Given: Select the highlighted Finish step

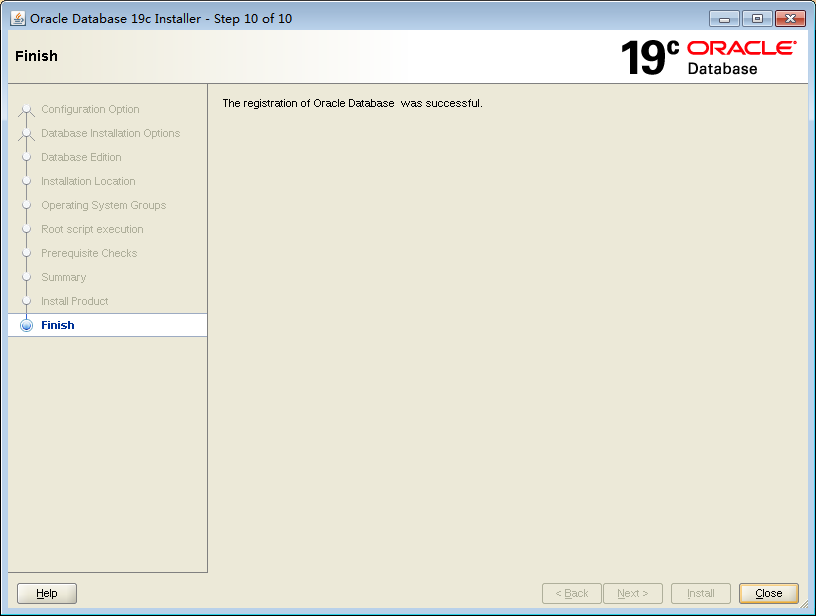Looking at the screenshot, I should click(57, 324).
